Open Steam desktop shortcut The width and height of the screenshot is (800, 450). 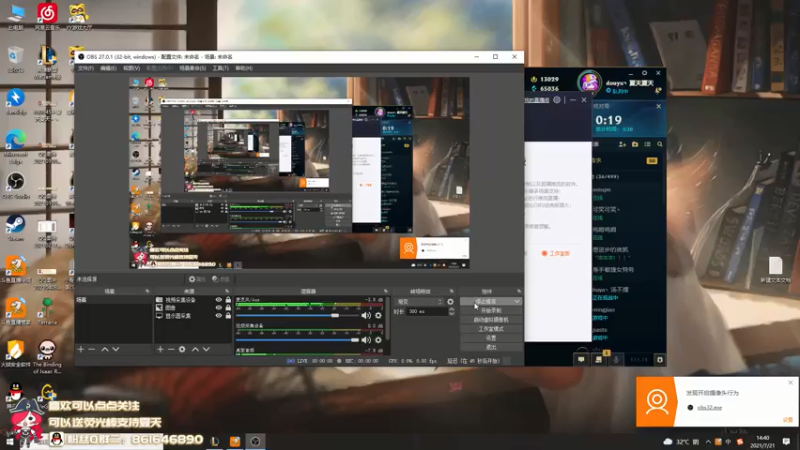point(15,228)
